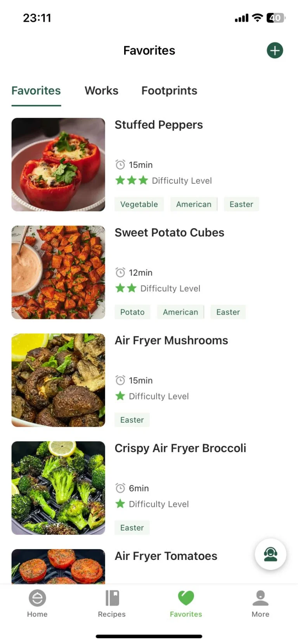This screenshot has width=298, height=644.
Task: Open the Sweet Potato Cubes thumbnail
Action: click(58, 272)
